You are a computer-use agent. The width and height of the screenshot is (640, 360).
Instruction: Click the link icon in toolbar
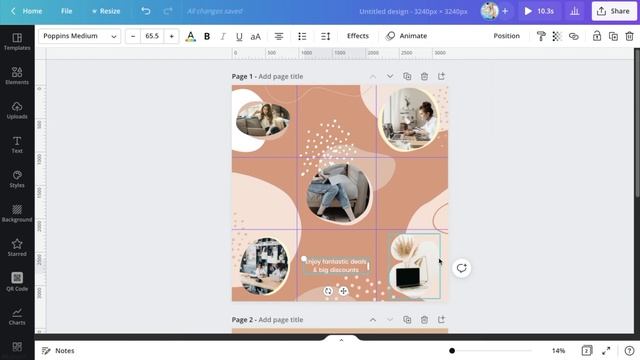573,36
